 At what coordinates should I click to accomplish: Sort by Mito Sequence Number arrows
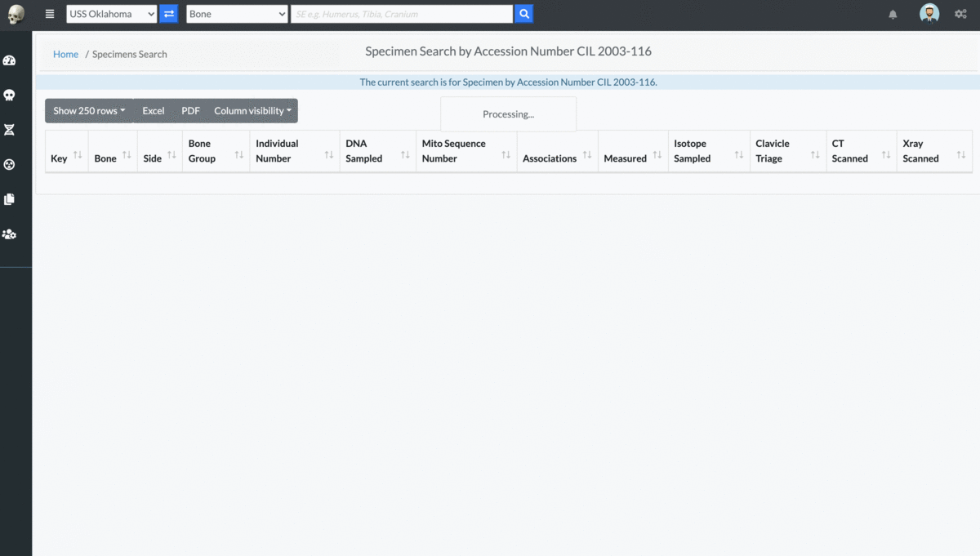tap(506, 155)
